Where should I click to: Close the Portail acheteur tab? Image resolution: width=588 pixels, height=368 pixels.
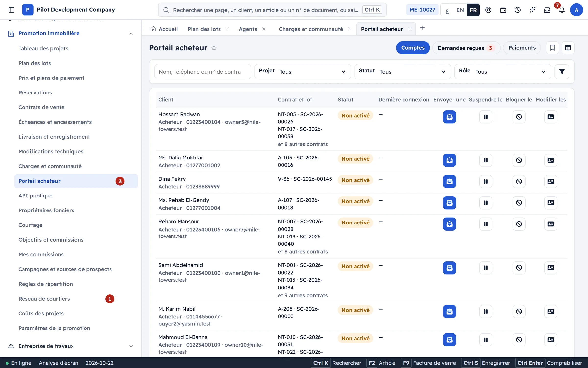409,29
